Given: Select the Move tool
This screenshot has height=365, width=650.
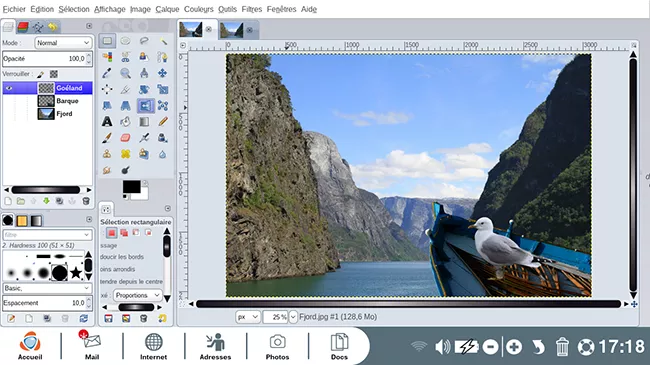Looking at the screenshot, I should point(162,73).
